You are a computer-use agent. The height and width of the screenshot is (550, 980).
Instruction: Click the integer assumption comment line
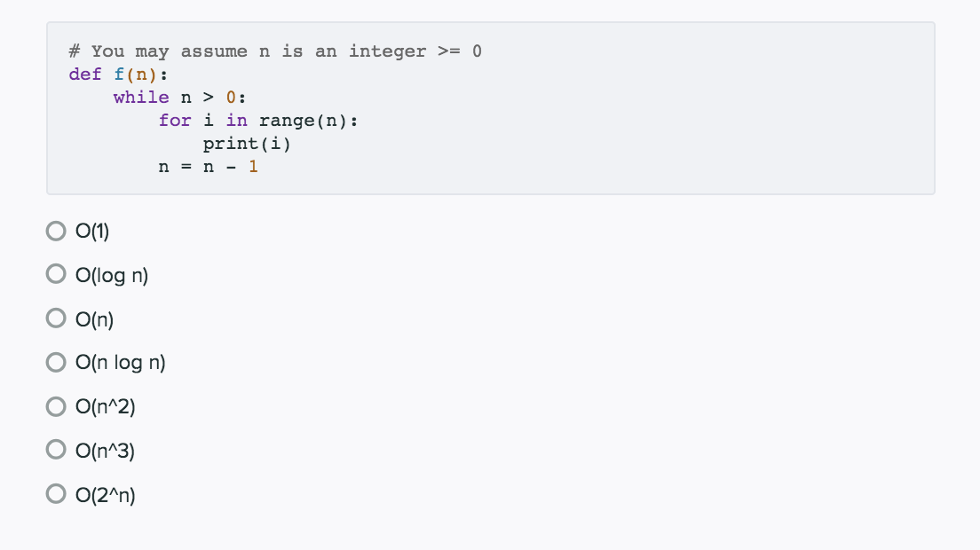click(x=273, y=51)
